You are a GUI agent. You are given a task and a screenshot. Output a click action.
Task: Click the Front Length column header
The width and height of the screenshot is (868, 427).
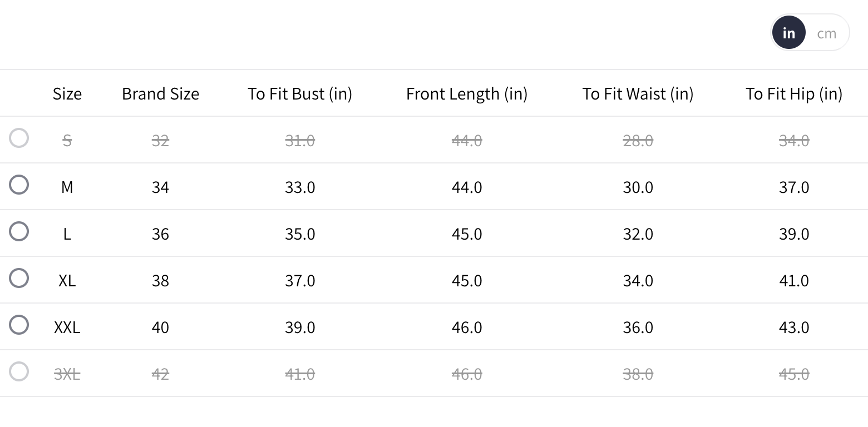point(467,93)
